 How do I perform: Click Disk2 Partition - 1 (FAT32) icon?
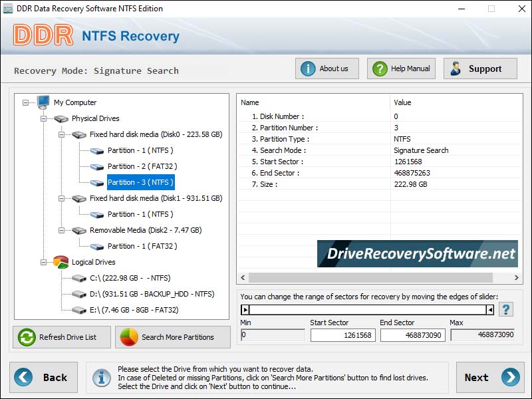click(x=97, y=246)
